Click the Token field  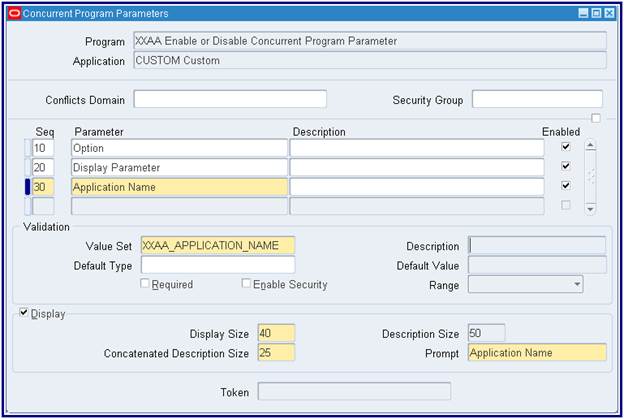pos(354,392)
